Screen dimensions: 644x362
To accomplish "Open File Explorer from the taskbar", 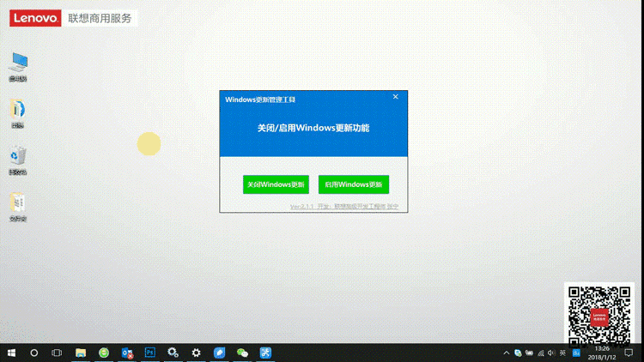I will click(x=81, y=353).
